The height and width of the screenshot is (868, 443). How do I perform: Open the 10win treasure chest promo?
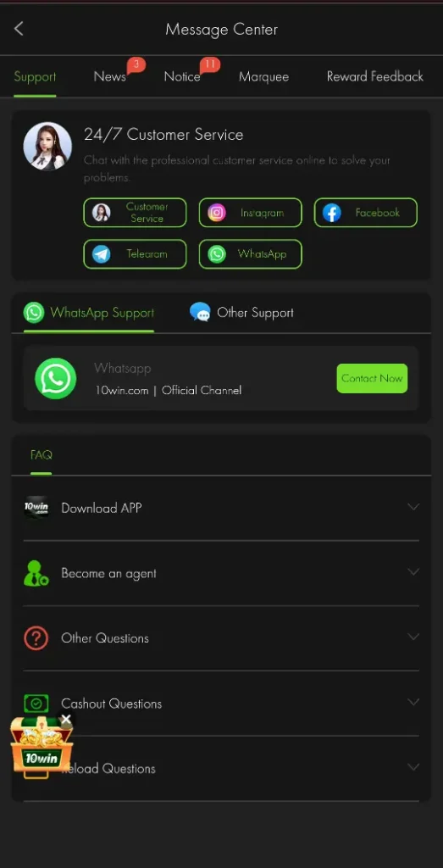point(41,747)
